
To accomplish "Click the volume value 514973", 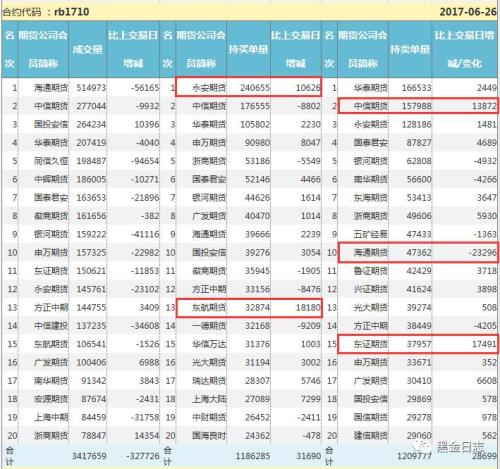I will [x=91, y=88].
